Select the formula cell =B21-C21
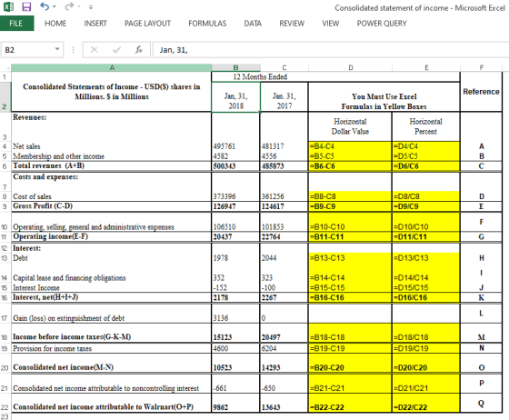Screen dimensions: 509x420 (350, 384)
